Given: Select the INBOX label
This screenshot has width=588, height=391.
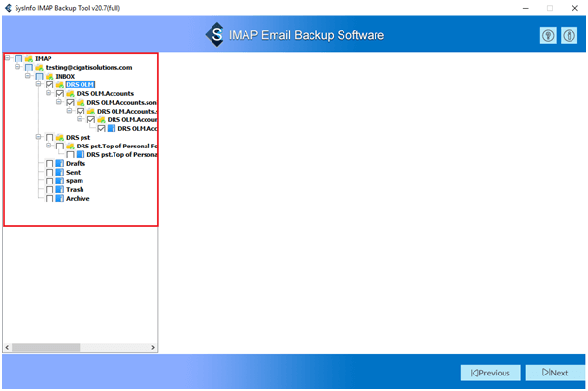Looking at the screenshot, I should (65, 76).
